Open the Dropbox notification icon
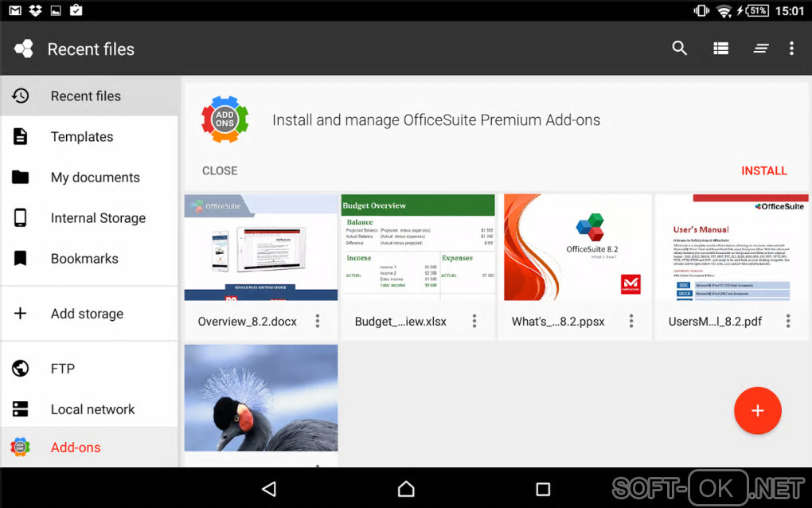Viewport: 812px width, 508px height. [35, 10]
